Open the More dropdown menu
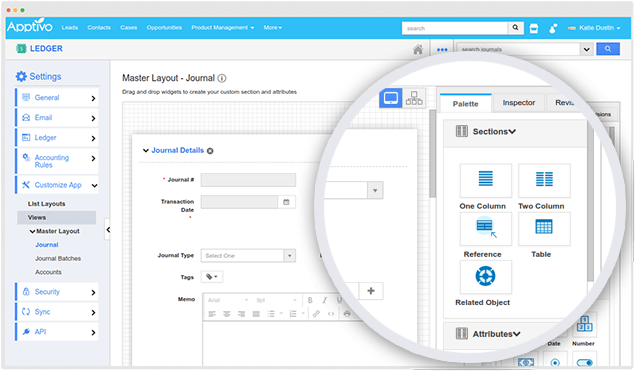The width and height of the screenshot is (635, 371). 273,28
